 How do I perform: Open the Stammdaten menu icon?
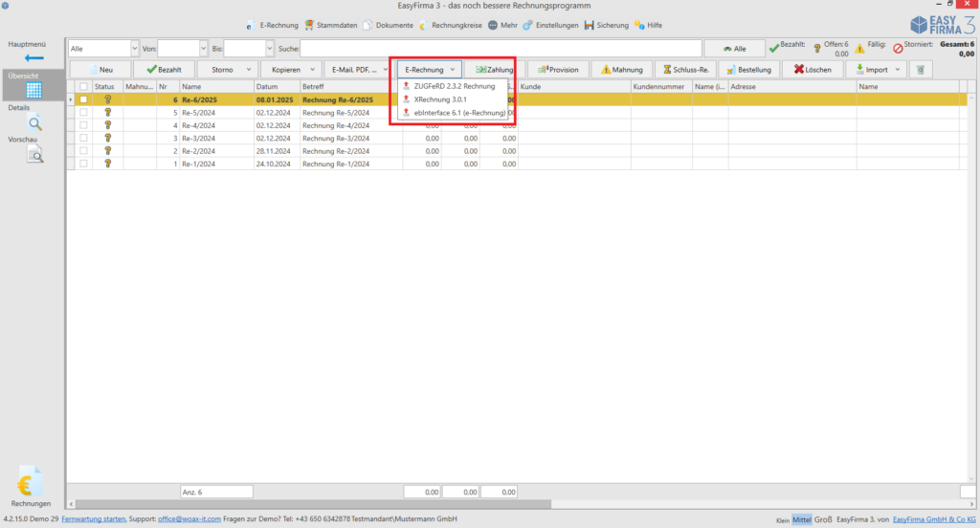coord(309,25)
